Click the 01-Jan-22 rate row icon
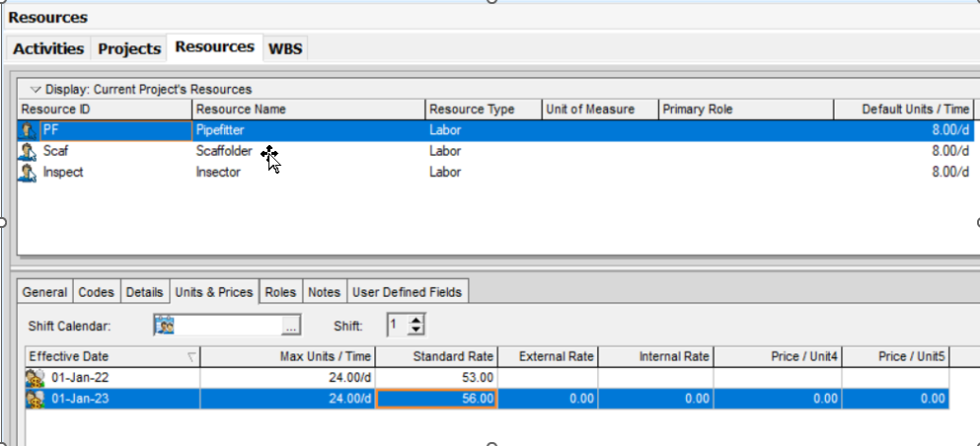 (36, 377)
